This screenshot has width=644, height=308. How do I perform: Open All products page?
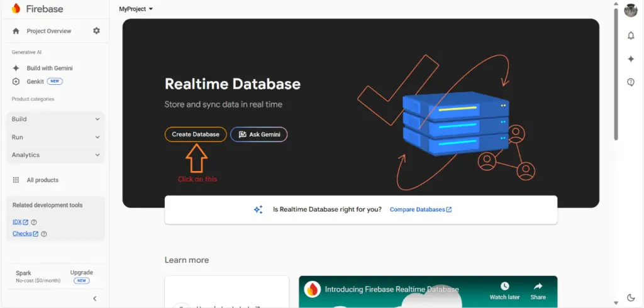43,180
